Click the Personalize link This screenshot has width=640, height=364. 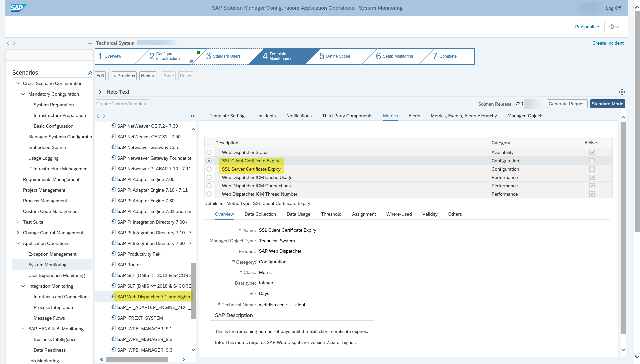point(587,27)
